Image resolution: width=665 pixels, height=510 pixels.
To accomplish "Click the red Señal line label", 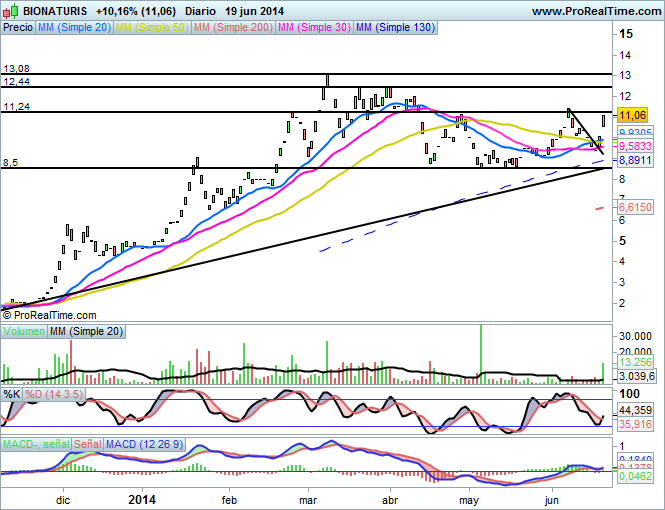I will [87, 443].
